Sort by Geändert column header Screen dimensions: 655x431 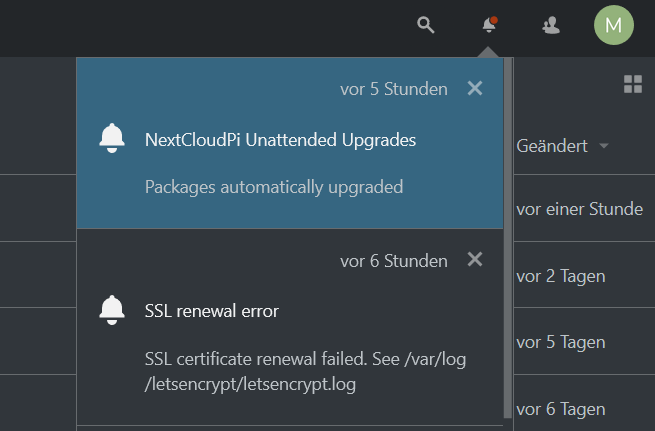552,146
